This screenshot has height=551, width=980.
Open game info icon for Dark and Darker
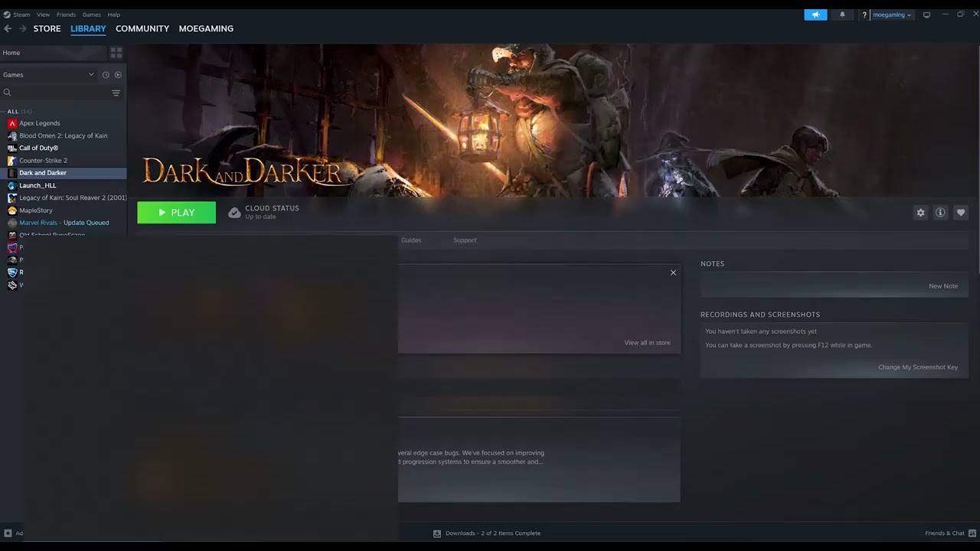940,213
